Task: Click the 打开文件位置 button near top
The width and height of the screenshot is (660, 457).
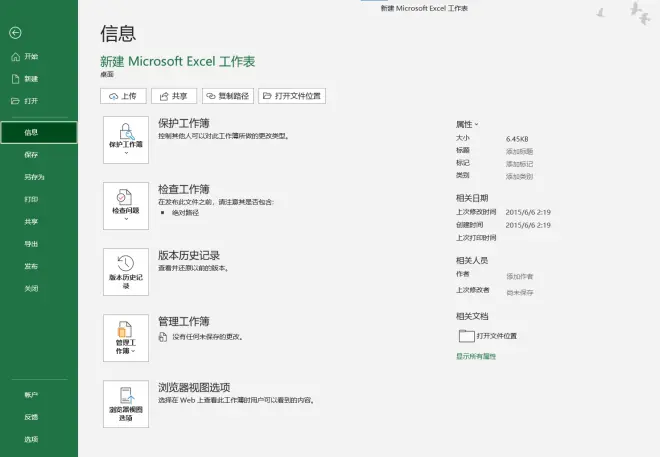Action: pos(292,96)
